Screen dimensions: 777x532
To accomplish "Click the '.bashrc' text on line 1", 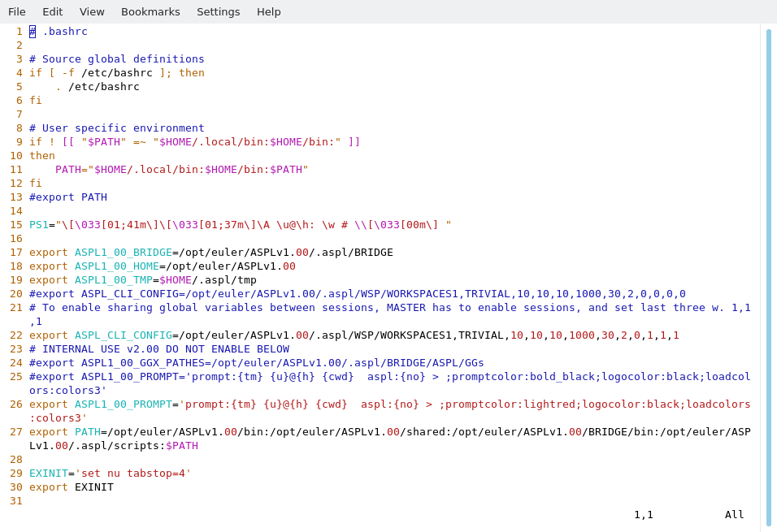I will (65, 32).
